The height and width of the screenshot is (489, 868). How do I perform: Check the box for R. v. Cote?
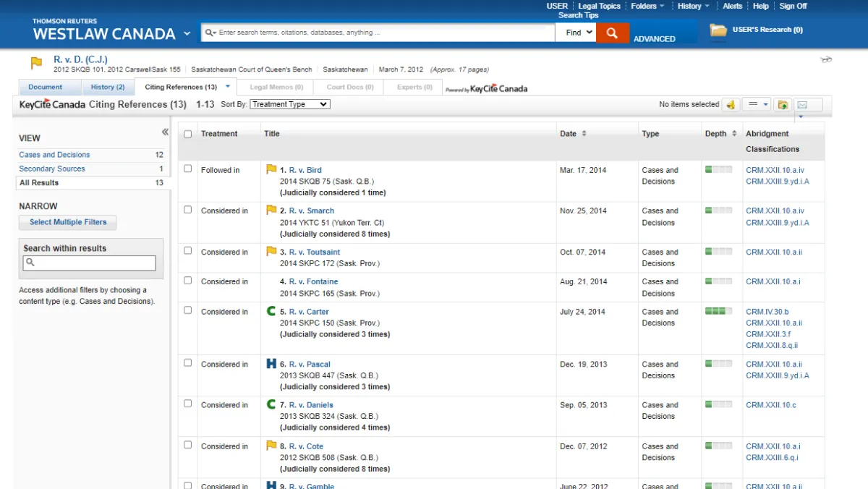coord(188,445)
